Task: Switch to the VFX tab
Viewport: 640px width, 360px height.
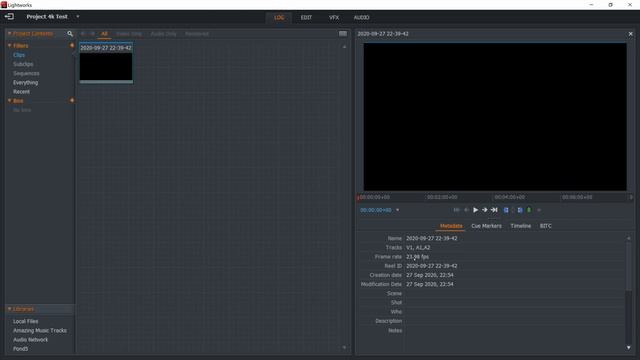Action: (x=334, y=18)
